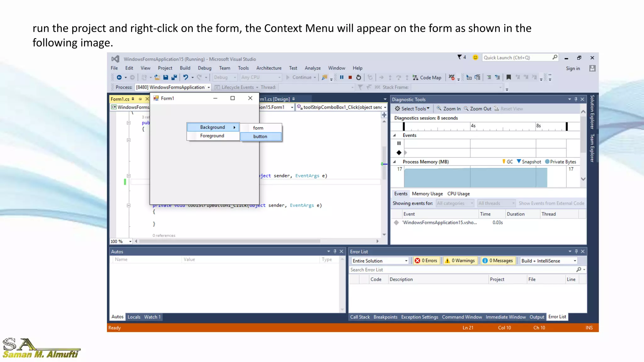Open the Architecture menu
This screenshot has width=644, height=362.
[x=269, y=68]
